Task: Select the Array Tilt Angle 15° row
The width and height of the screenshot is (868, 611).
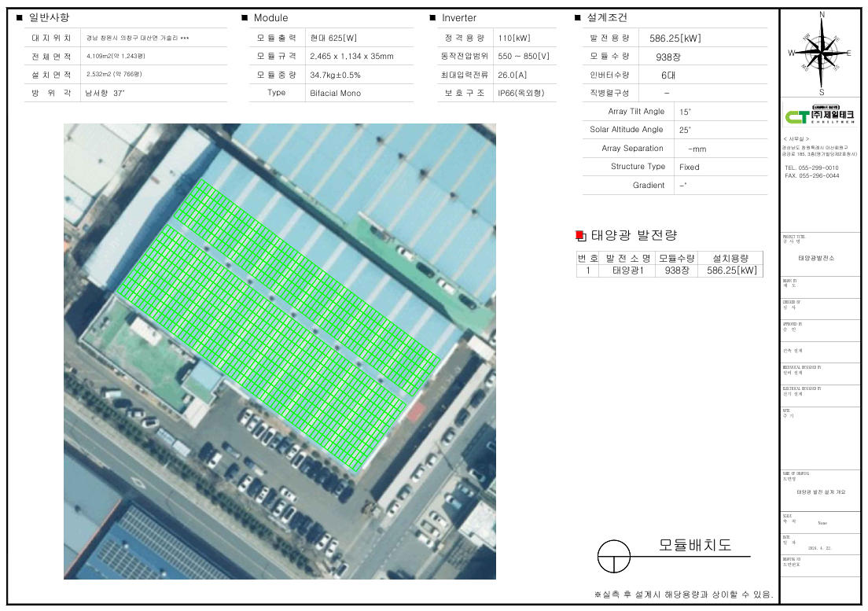Action: point(675,112)
